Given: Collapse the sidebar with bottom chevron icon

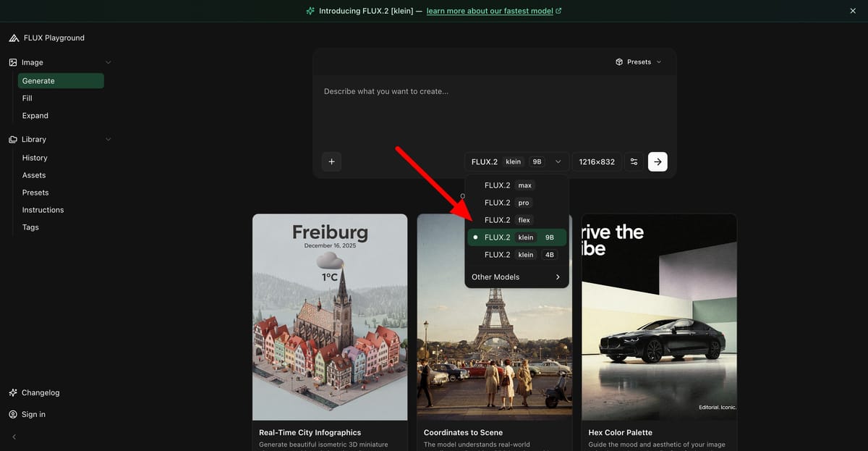Looking at the screenshot, I should pyautogui.click(x=13, y=437).
